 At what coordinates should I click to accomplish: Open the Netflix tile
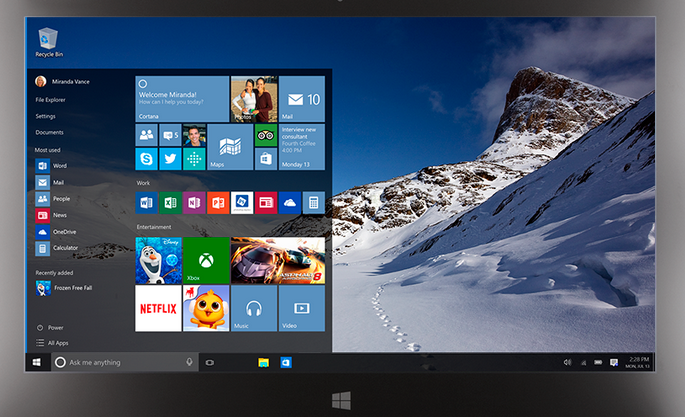point(158,308)
